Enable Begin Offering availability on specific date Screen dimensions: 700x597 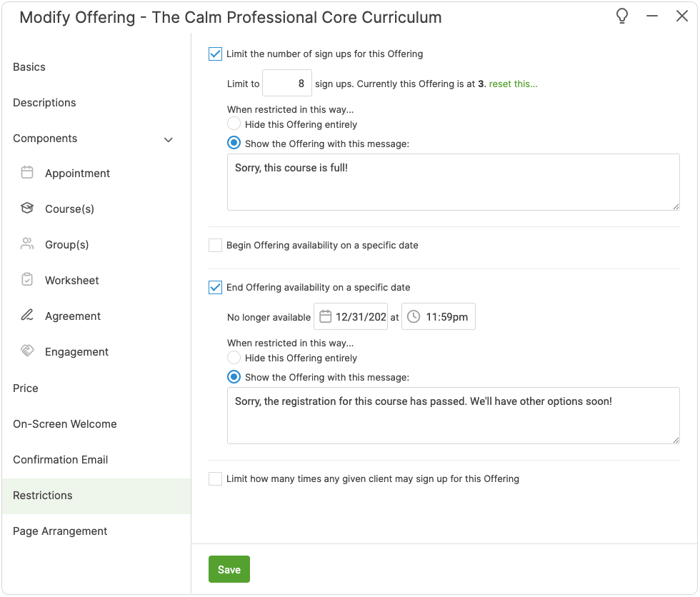[x=215, y=245]
